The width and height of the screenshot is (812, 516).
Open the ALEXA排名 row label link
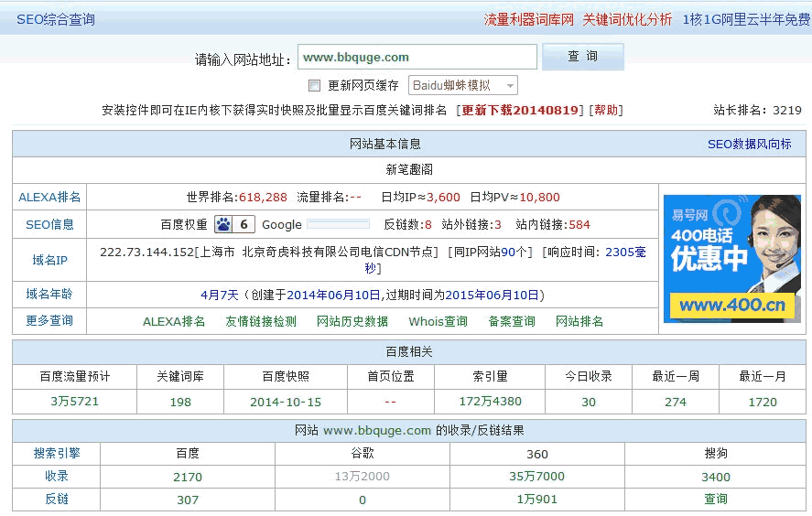point(49,197)
